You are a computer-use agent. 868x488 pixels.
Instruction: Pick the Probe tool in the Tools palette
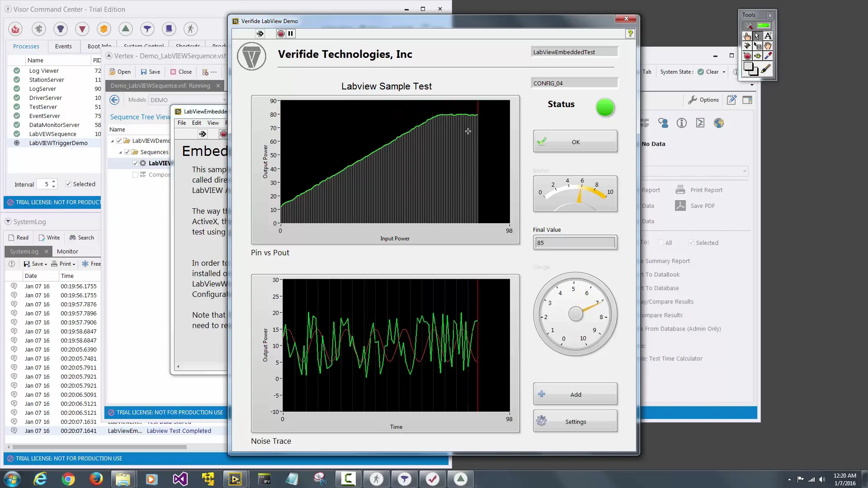pos(758,56)
